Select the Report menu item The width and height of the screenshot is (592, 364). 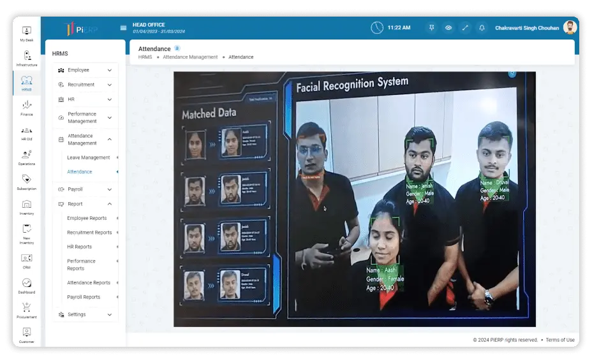85,204
